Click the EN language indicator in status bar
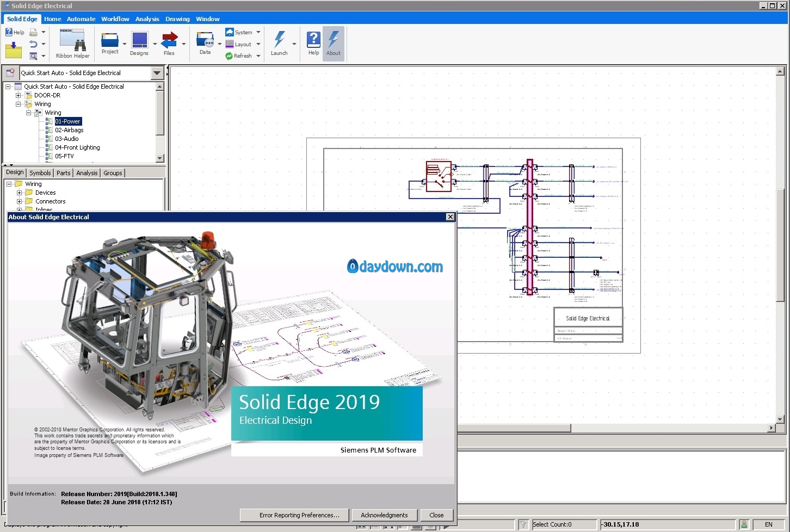The height and width of the screenshot is (532, 790). click(768, 524)
